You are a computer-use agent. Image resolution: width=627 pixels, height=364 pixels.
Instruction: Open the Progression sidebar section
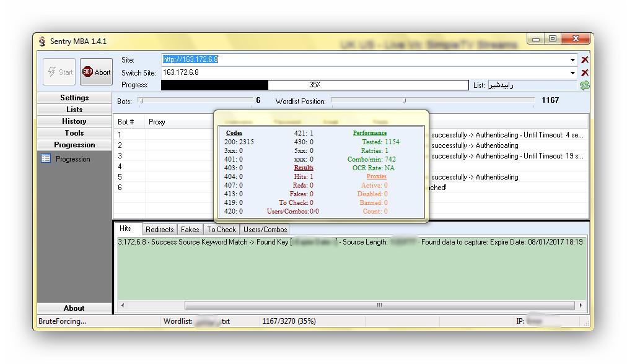[74, 145]
